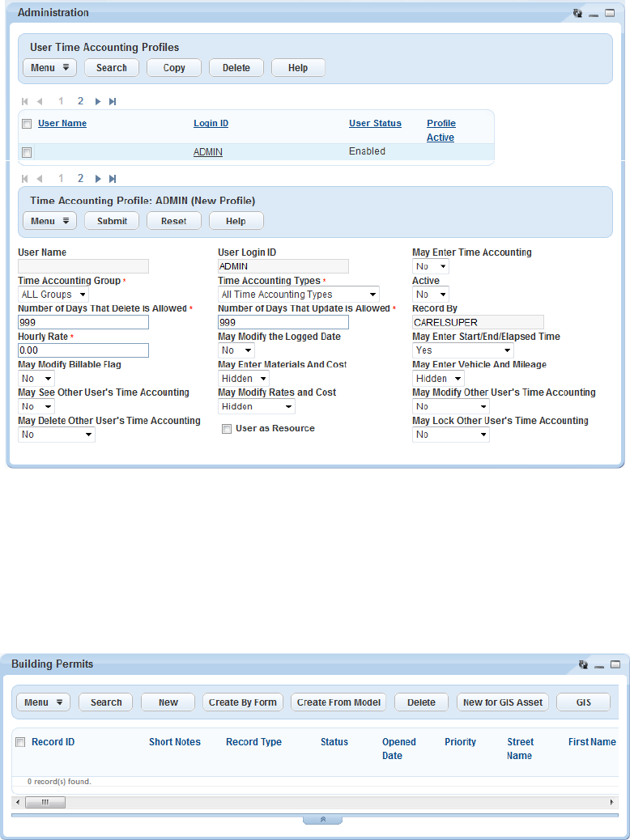The image size is (630, 840).
Task: Sort by User Status column
Action: pyautogui.click(x=375, y=124)
